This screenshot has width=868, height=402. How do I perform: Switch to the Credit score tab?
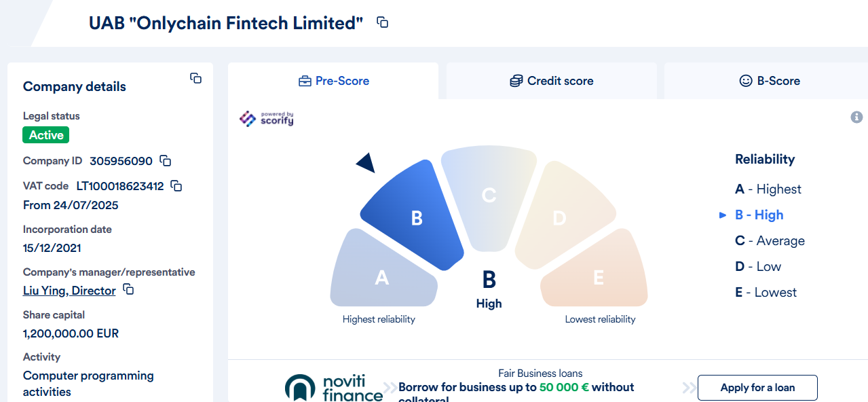coord(551,80)
